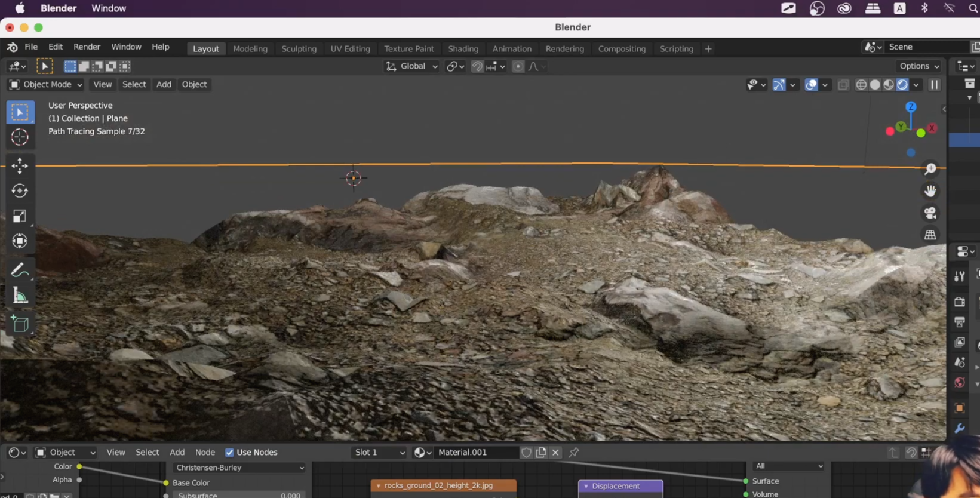Choose the Add Cube tool

tap(20, 324)
